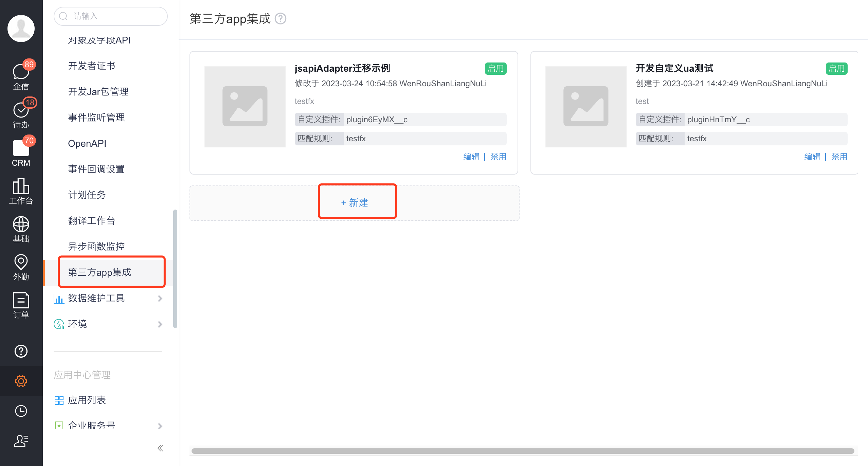The height and width of the screenshot is (466, 868).
Task: Open OpenAPI menu item
Action: pos(87,143)
